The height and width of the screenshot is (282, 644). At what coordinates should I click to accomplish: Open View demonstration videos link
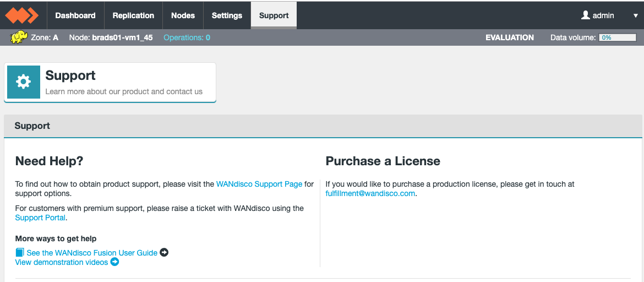62,262
